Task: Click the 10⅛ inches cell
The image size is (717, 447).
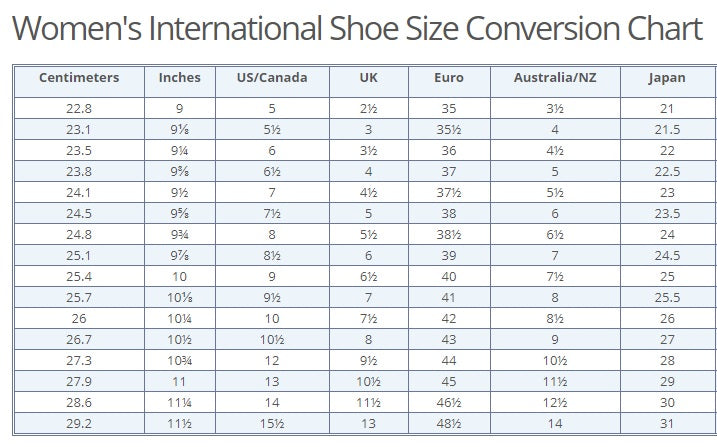Action: click(179, 297)
